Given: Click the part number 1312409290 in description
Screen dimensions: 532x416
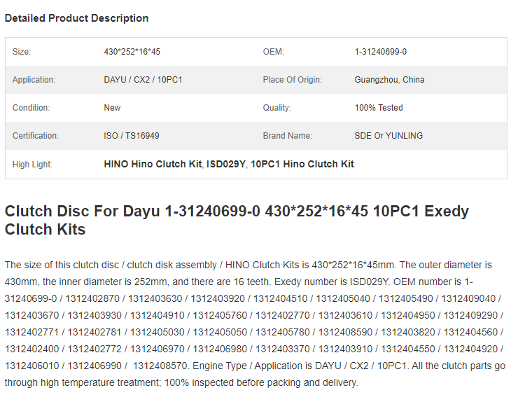Looking at the screenshot, I should click(470, 315).
